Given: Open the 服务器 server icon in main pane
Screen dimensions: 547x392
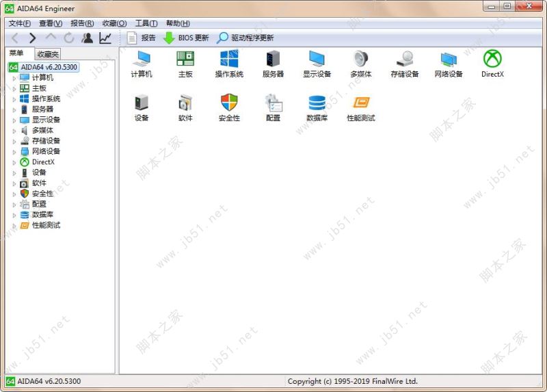Looking at the screenshot, I should point(273,64).
